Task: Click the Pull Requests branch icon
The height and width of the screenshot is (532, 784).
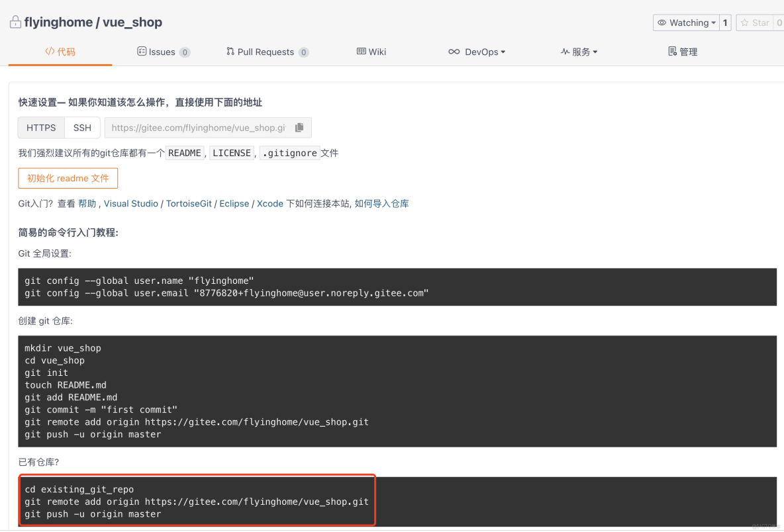Action: 230,52
